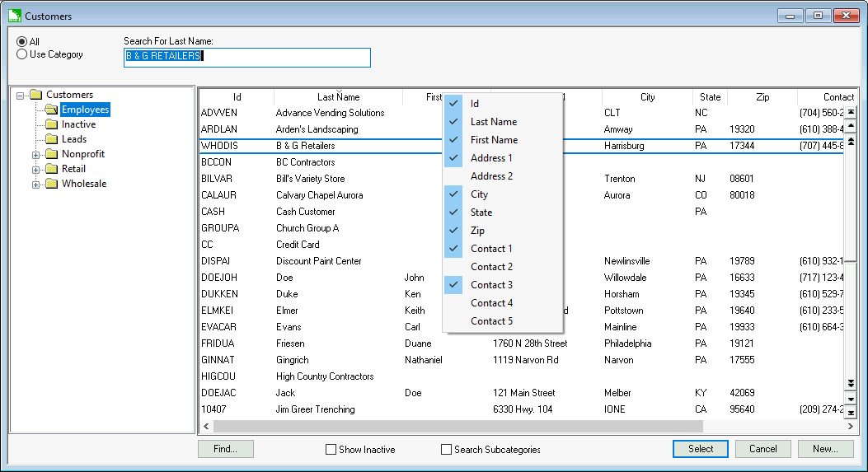The image size is (868, 472).
Task: Click the Inactive folder icon
Action: click(x=51, y=124)
